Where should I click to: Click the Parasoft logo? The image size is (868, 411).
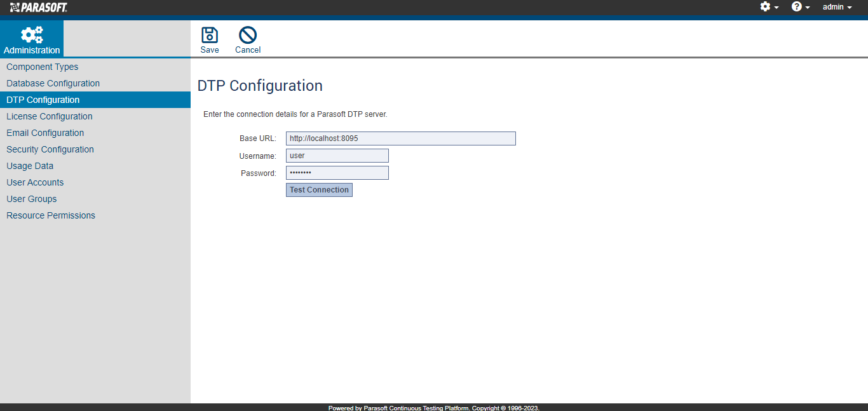click(39, 7)
